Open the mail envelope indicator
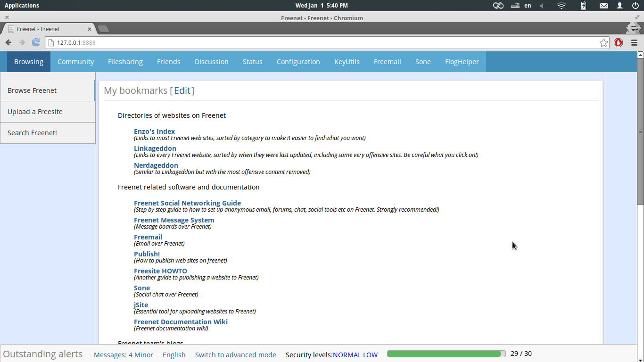The image size is (644, 362). tap(604, 6)
